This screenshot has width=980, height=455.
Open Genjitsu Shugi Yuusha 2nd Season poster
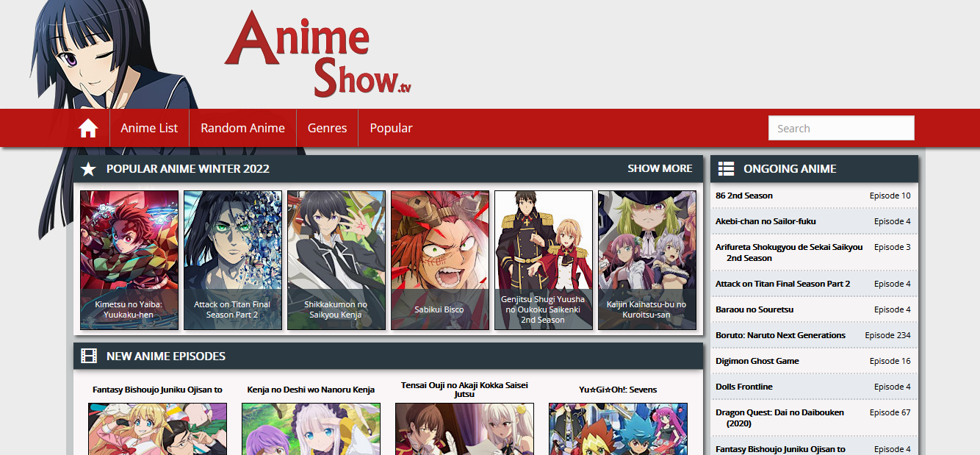click(x=544, y=260)
